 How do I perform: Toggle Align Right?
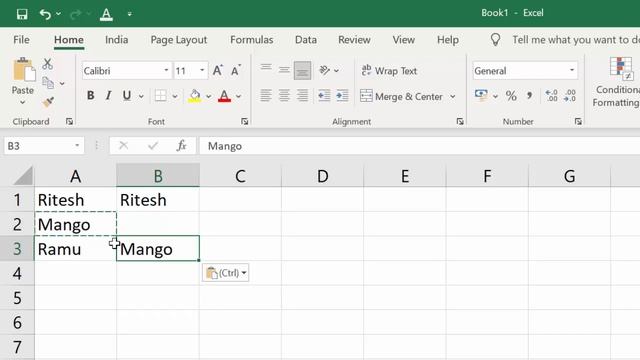[x=302, y=96]
